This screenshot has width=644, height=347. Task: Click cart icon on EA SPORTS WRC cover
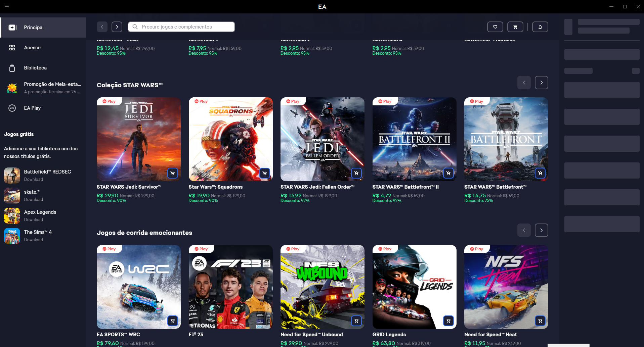pos(173,321)
